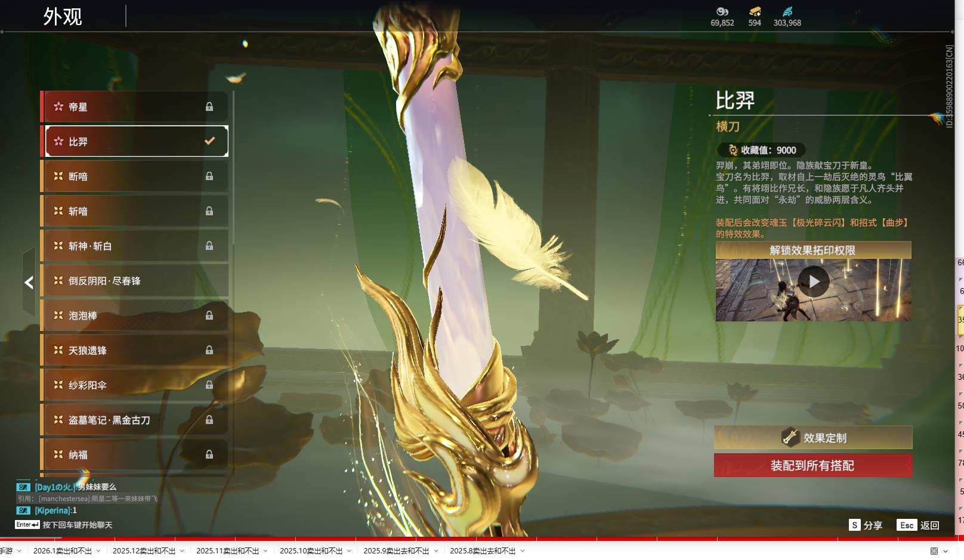The width and height of the screenshot is (964, 560).
Task: Click the lock icon on 斩神·斩白
Action: tap(209, 246)
